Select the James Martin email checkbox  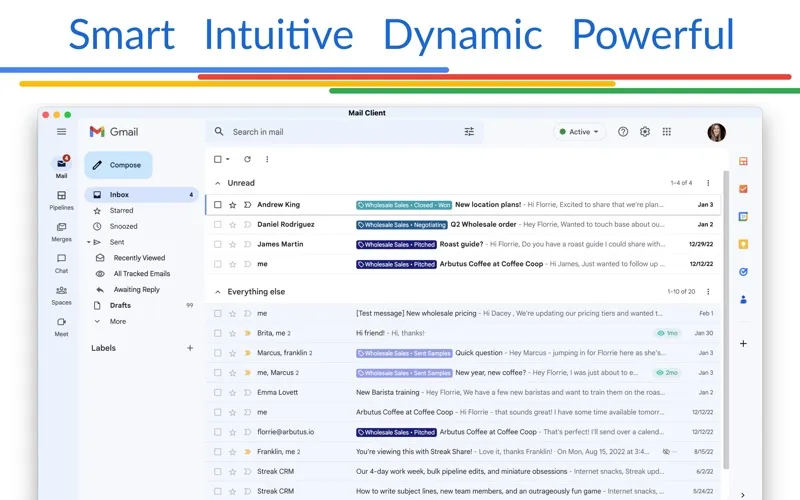tap(218, 244)
